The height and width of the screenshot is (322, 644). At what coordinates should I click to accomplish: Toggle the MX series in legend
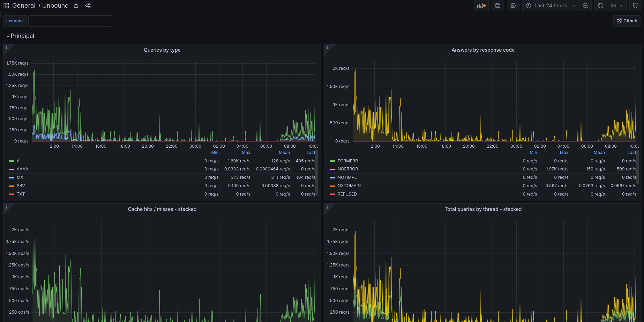(20, 177)
